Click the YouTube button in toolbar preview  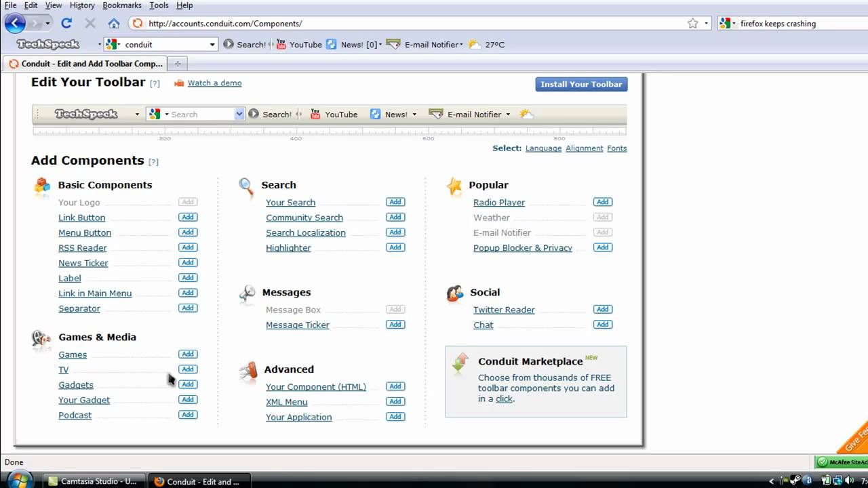click(x=334, y=114)
